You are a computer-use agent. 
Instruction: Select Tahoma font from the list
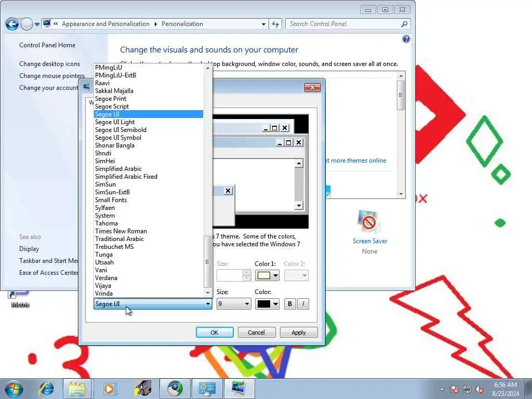click(x=149, y=223)
